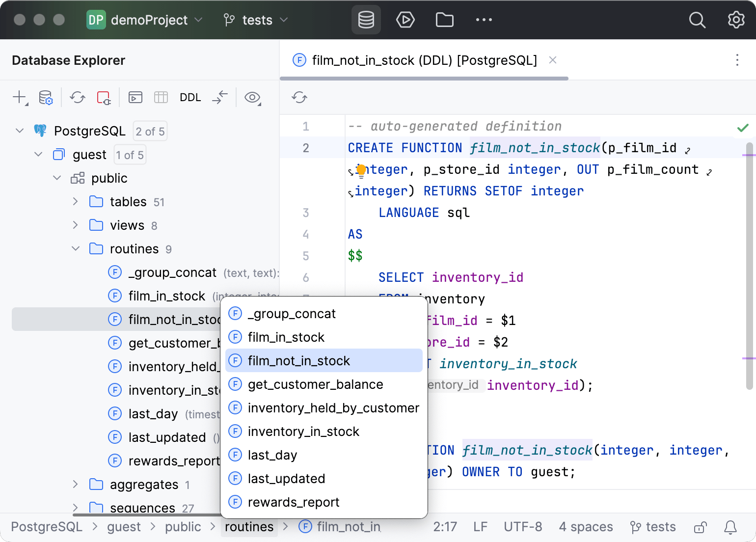Open the database view options eye icon
This screenshot has width=756, height=542.
(x=252, y=98)
